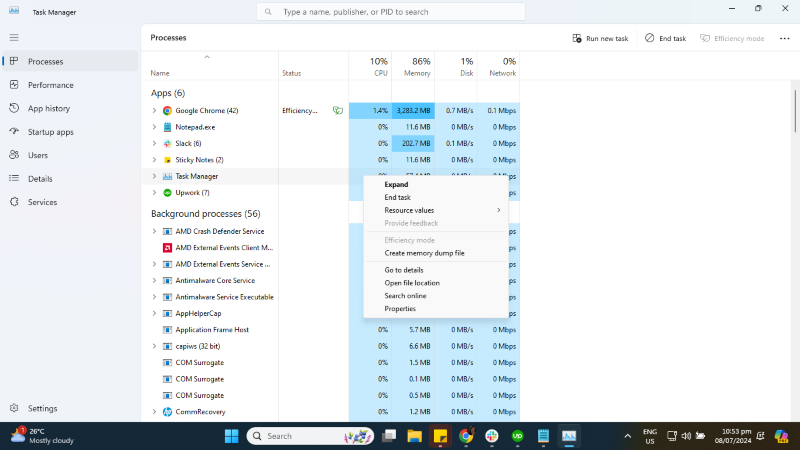This screenshot has height=450, width=800.
Task: Click the Slack process icon
Action: coord(167,143)
